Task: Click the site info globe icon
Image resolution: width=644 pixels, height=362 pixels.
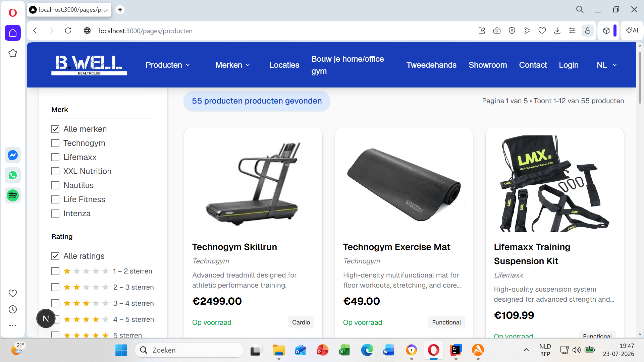Action: [x=87, y=31]
